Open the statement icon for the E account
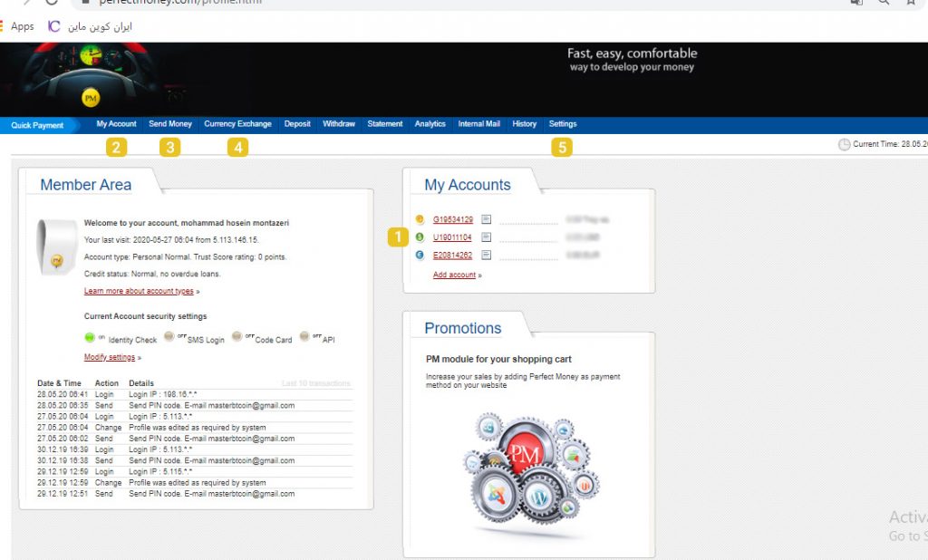928x560 pixels. click(x=486, y=256)
